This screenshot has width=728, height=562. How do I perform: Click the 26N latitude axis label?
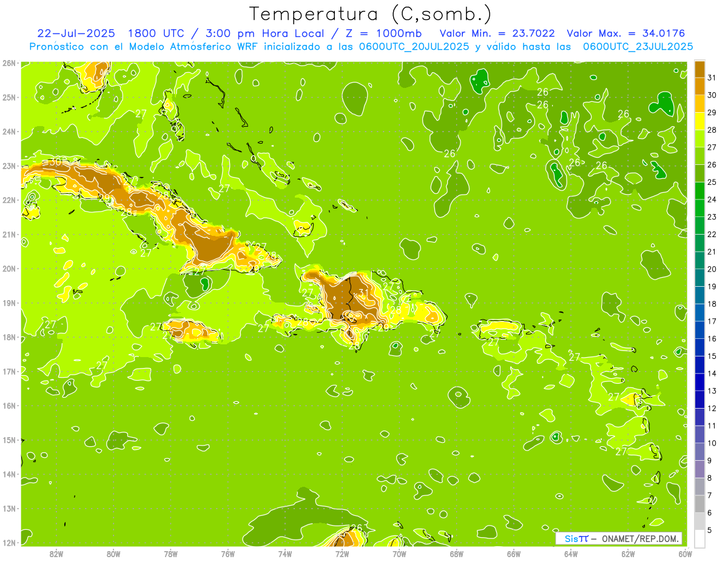(8, 63)
